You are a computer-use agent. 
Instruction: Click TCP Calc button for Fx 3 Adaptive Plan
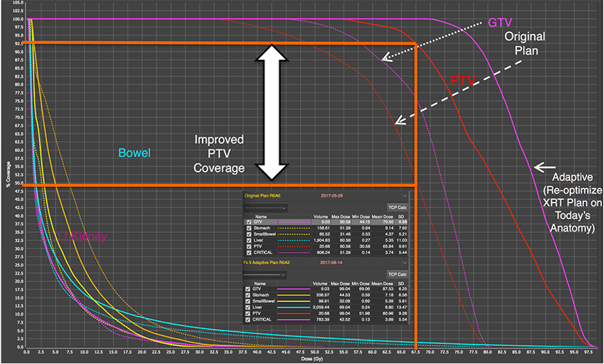(x=397, y=275)
